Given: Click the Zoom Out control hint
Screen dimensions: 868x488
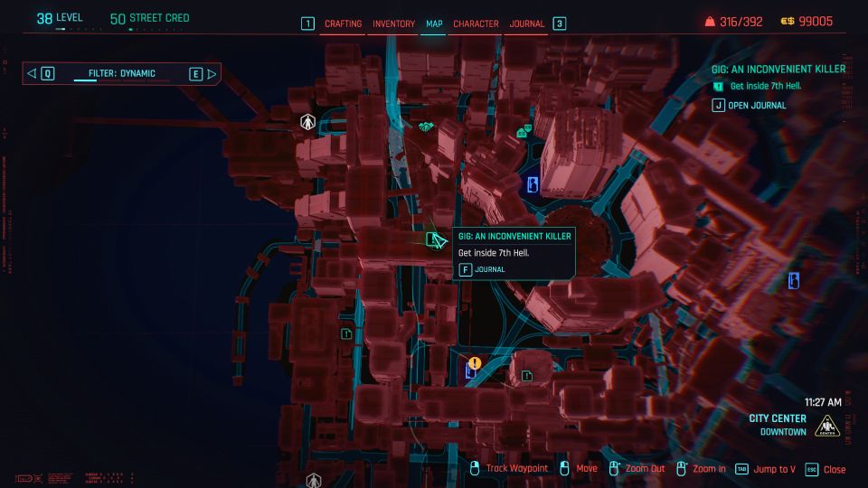Looking at the screenshot, I should (x=637, y=469).
